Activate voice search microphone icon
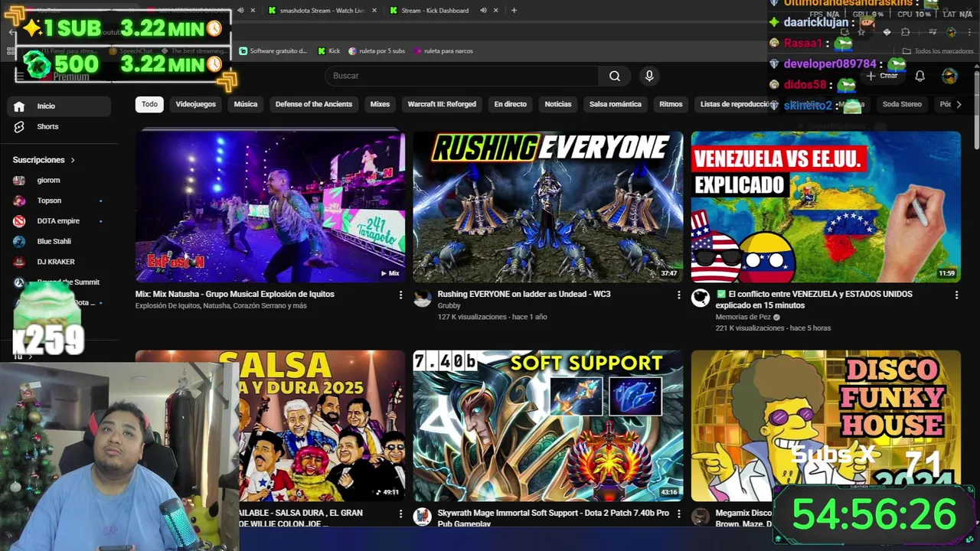The width and height of the screenshot is (980, 551). click(649, 76)
